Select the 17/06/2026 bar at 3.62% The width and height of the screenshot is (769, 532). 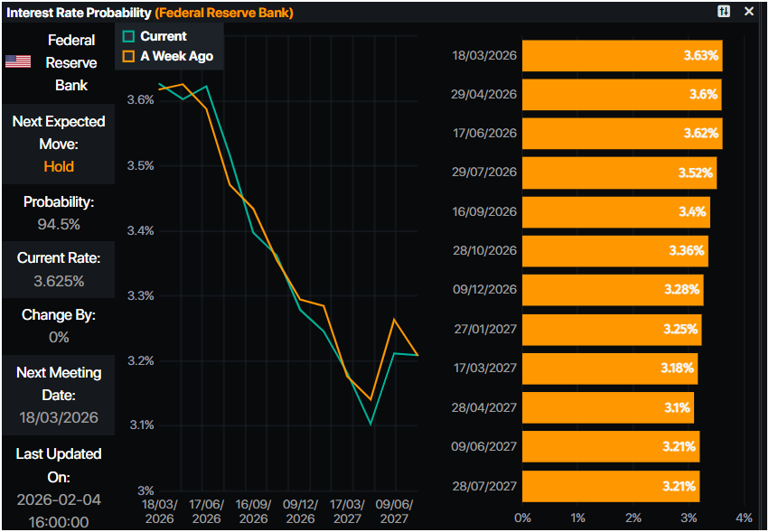[622, 134]
